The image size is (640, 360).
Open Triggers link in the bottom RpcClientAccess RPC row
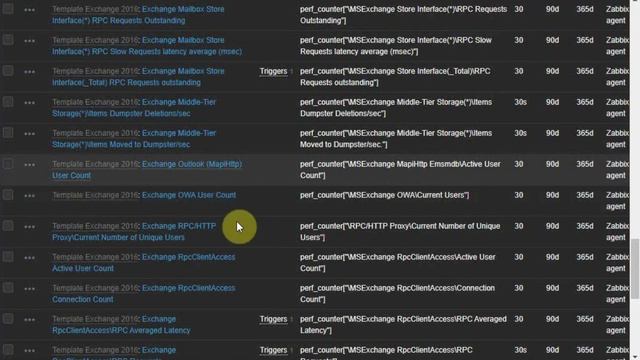(x=273, y=350)
